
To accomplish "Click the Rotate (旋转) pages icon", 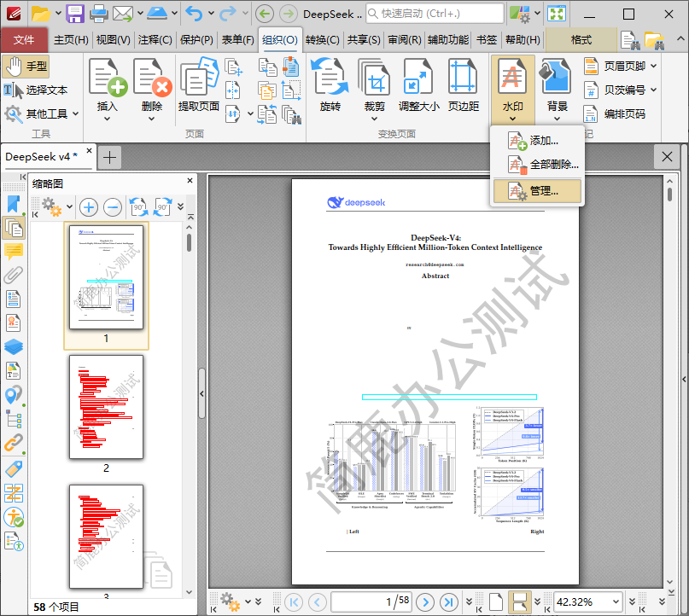I will click(330, 84).
